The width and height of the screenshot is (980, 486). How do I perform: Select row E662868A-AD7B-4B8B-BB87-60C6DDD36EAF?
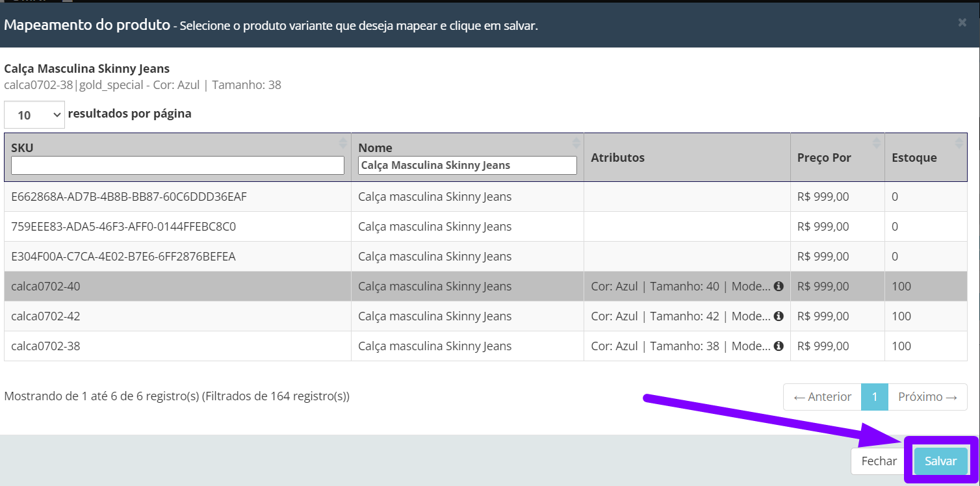(x=486, y=196)
